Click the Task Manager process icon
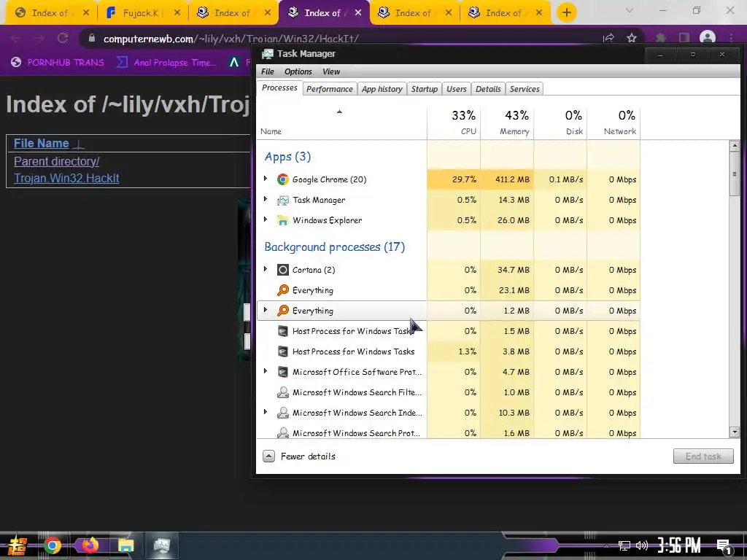The height and width of the screenshot is (560, 747). pyautogui.click(x=282, y=200)
